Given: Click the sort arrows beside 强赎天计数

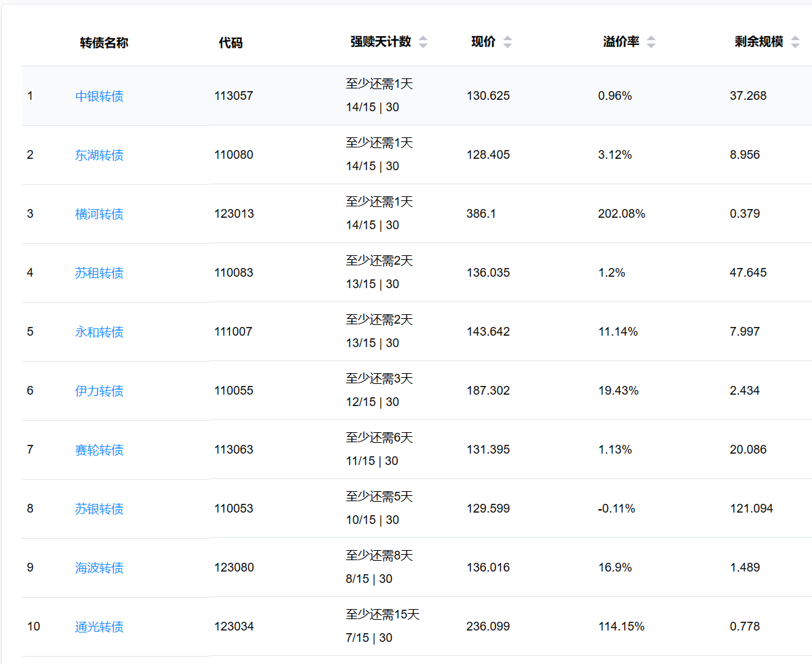Looking at the screenshot, I should (x=423, y=42).
